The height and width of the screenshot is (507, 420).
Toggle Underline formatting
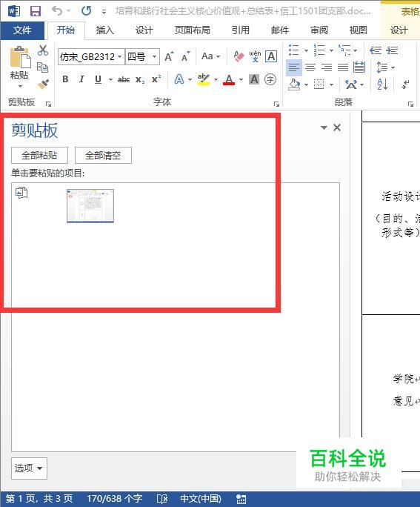tap(99, 79)
